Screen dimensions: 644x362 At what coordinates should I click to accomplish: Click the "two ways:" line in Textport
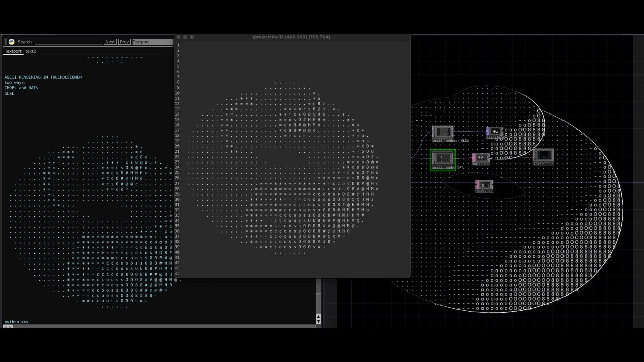[15, 83]
